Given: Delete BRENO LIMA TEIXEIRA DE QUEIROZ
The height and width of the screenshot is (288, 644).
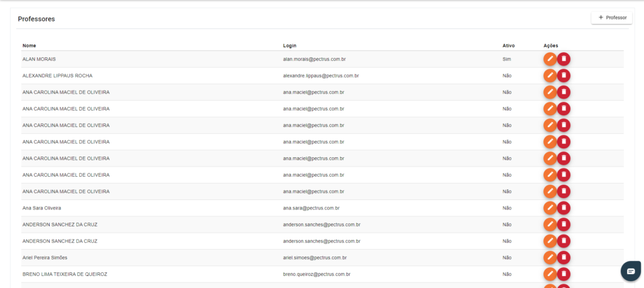Looking at the screenshot, I should coord(564,274).
